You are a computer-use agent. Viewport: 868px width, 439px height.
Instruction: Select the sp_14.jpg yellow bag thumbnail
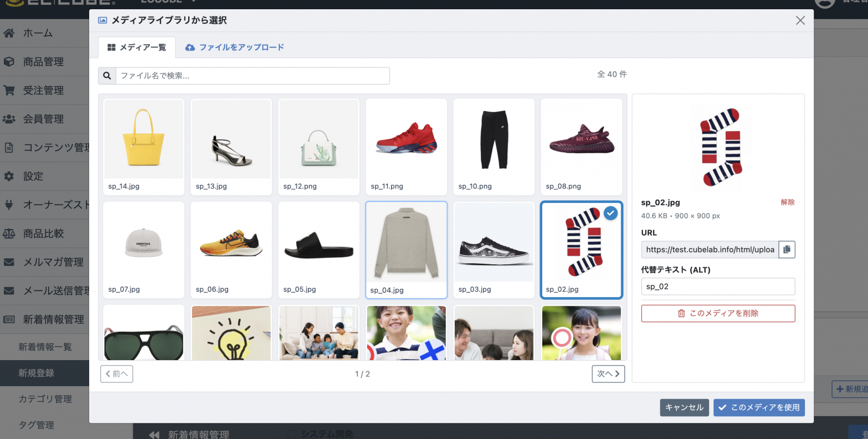[x=144, y=147]
